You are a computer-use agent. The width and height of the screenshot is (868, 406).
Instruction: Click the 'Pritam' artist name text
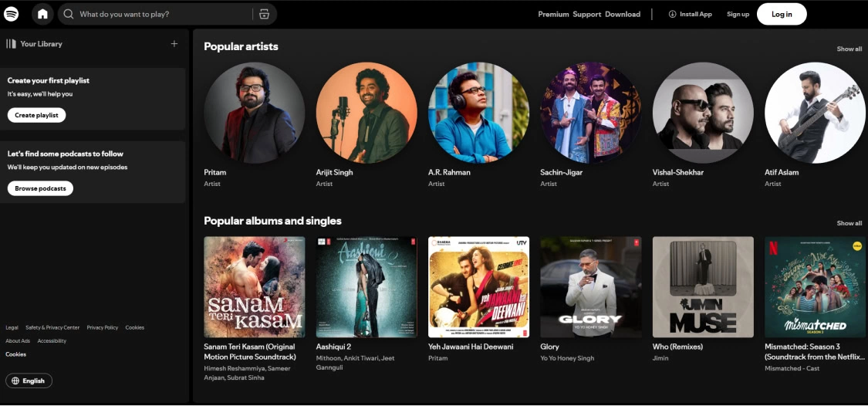click(x=214, y=172)
